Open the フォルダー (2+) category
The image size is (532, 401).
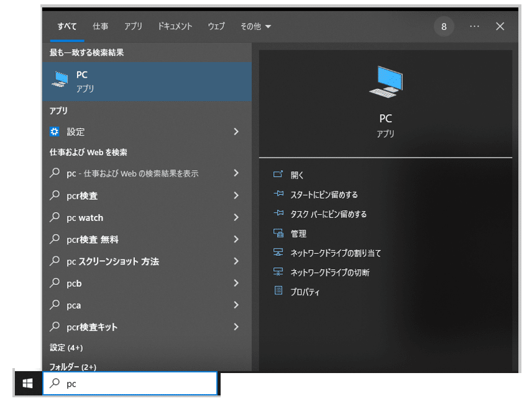[73, 366]
